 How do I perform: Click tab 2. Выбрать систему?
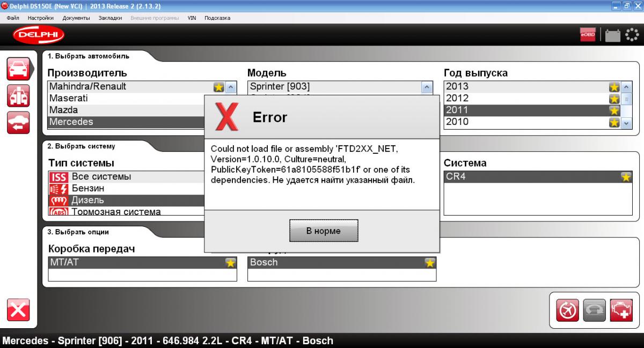[81, 146]
